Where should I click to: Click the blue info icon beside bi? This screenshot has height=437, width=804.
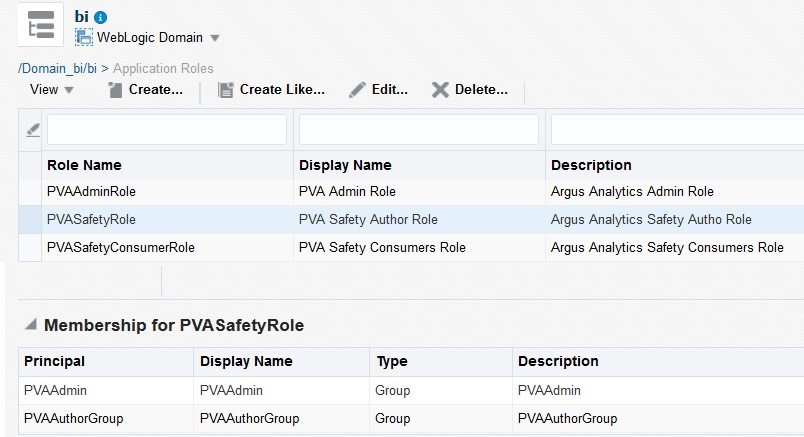pyautogui.click(x=100, y=18)
